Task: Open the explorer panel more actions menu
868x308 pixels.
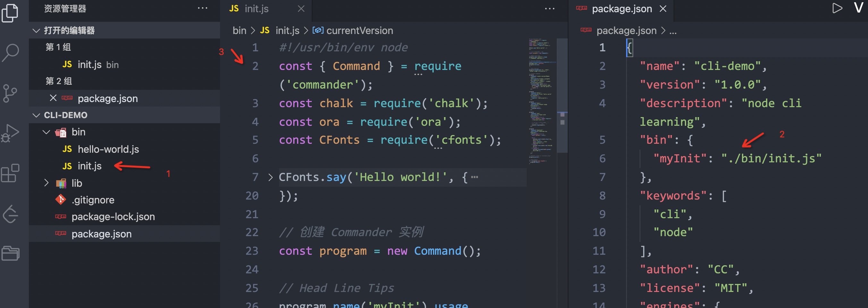Action: coord(202,8)
